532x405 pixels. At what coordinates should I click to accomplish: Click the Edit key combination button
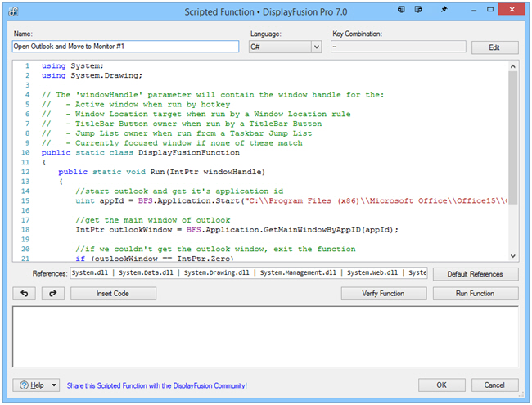pyautogui.click(x=494, y=47)
